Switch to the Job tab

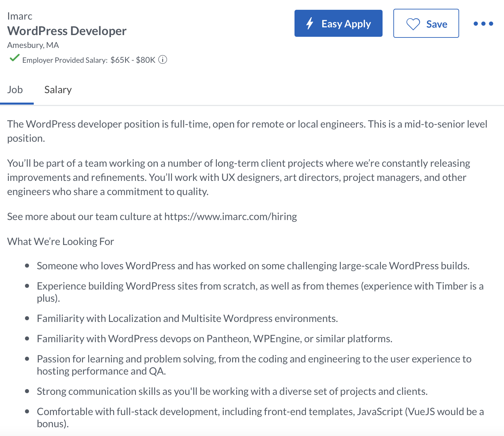(x=15, y=90)
